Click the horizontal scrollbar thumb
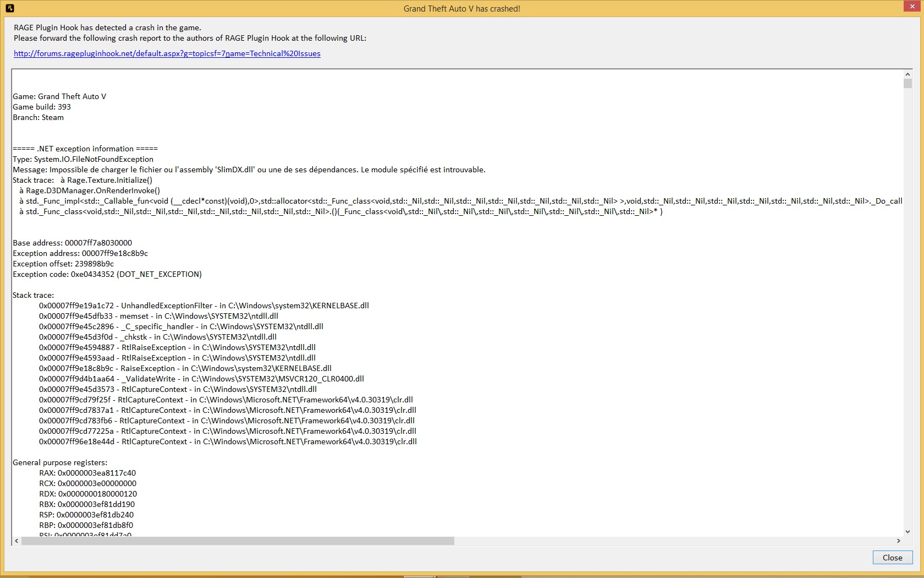924x578 pixels. coord(238,541)
